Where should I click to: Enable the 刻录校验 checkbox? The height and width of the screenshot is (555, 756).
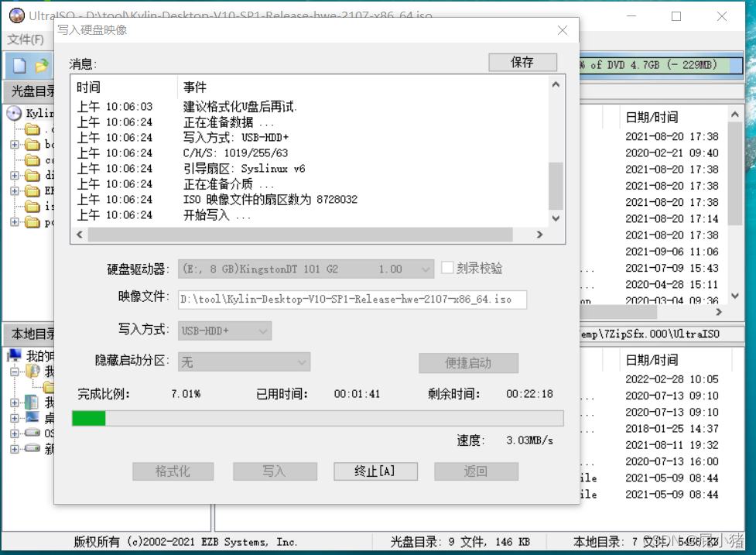click(447, 268)
